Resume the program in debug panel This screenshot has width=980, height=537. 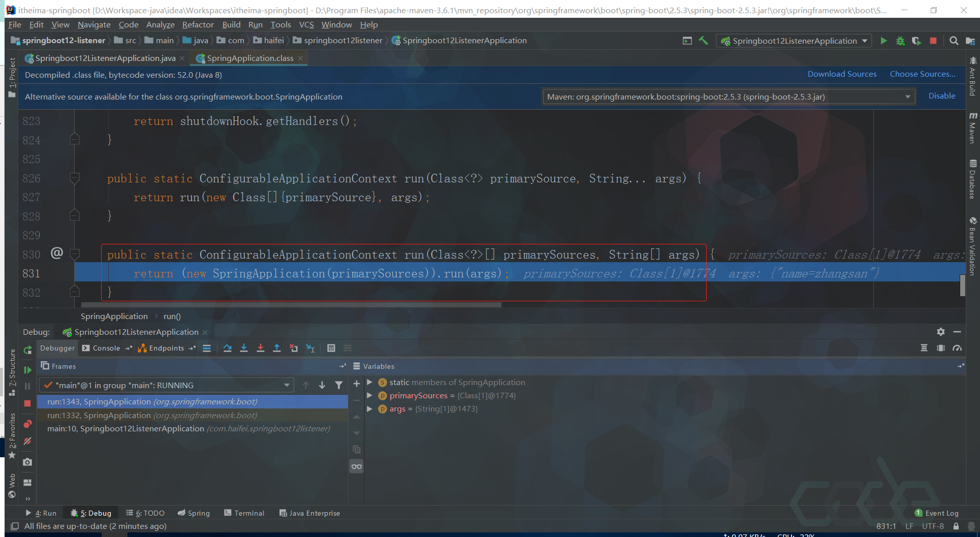coord(28,370)
